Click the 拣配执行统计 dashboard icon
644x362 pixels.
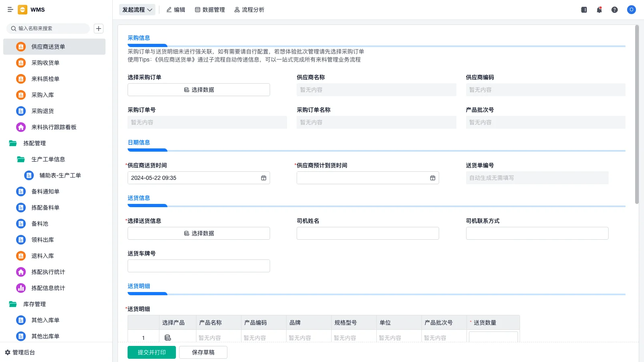[x=21, y=272]
